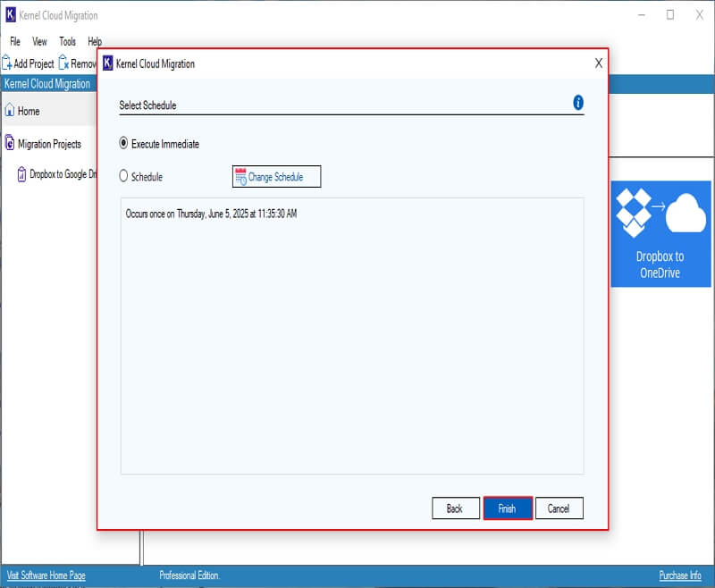Screen dimensions: 715x588
Task: Click the Dropbox to Google Drive project icon
Action: point(21,174)
